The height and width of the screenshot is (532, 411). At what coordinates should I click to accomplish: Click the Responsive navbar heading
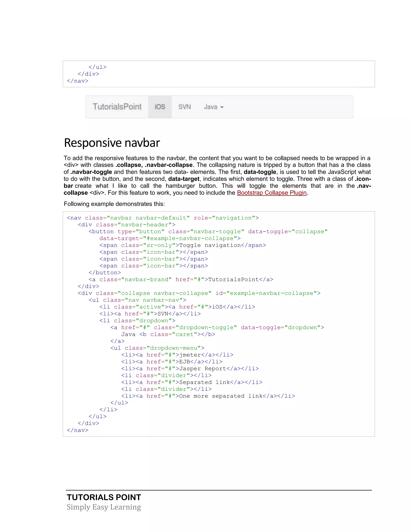(x=112, y=143)
